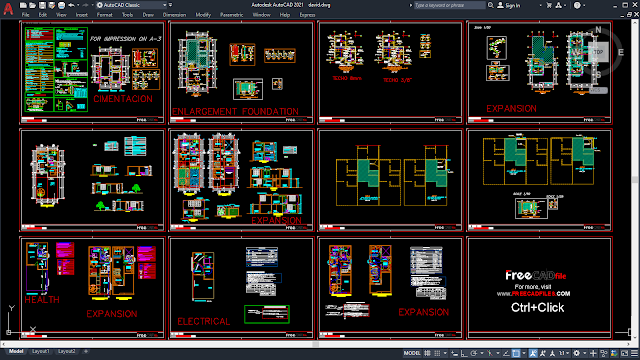Open polar tracking angle dropdown arrow
The height and width of the screenshot is (360, 640).
(x=482, y=353)
